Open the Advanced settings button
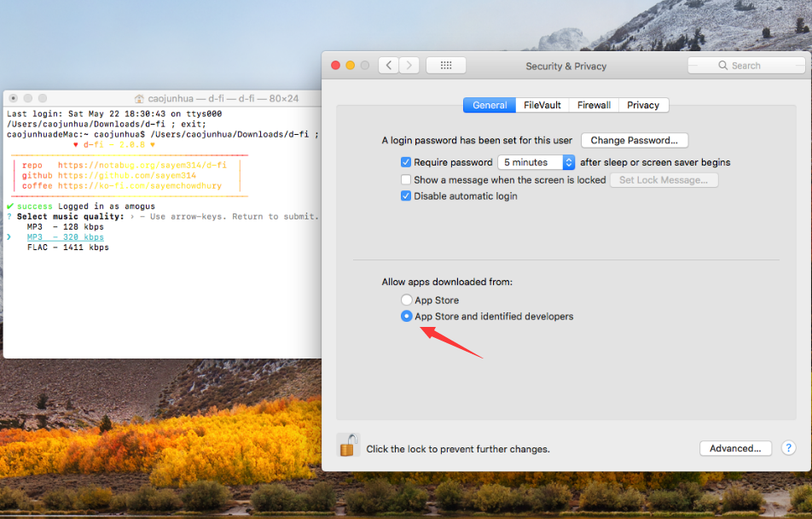This screenshot has height=519, width=812. point(734,448)
